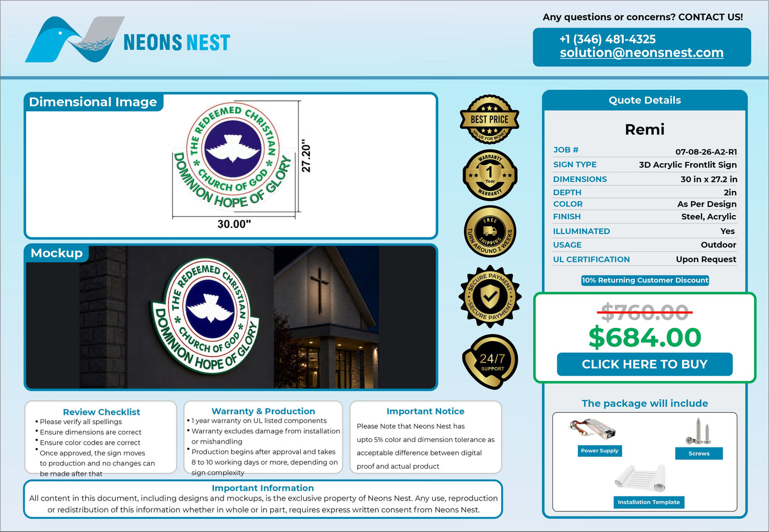Image resolution: width=769 pixels, height=532 pixels.
Task: Click the Important Information heading
Action: click(263, 488)
